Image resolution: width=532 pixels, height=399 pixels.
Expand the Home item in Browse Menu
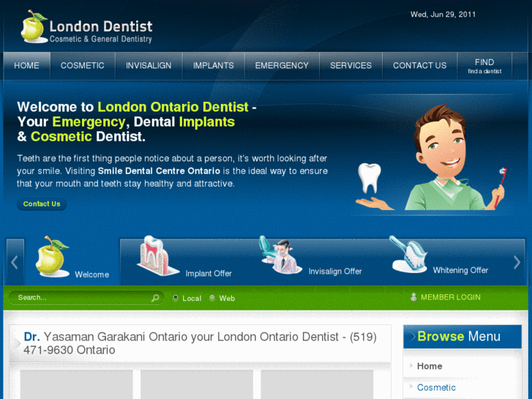click(430, 366)
